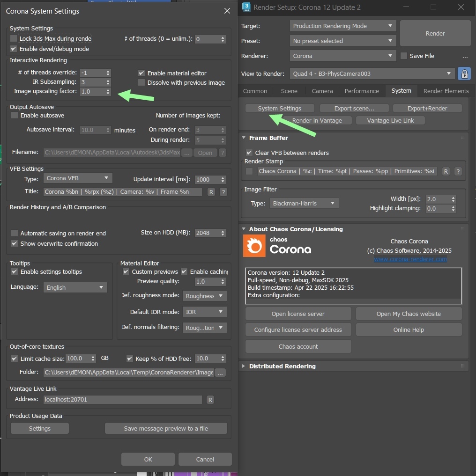Image resolution: width=476 pixels, height=476 pixels.
Task: Open autosave filename help question mark
Action: pos(223,153)
